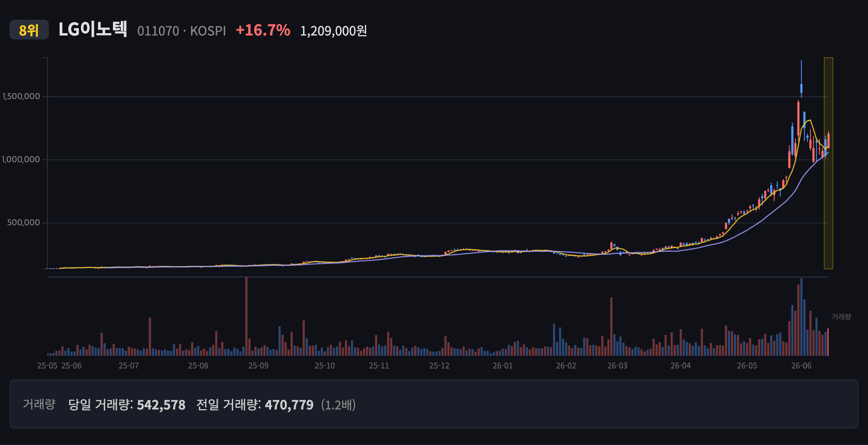Click the 25-09 date axis label
The image size is (868, 445).
258,366
